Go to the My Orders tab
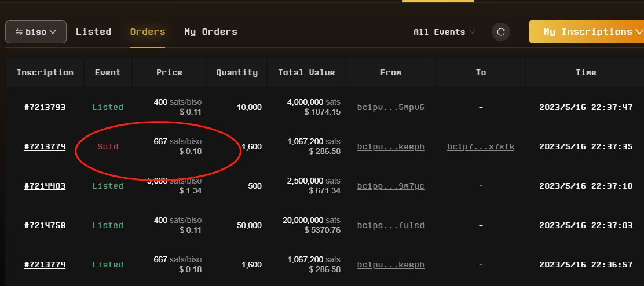Screen dimensions: 644x286 click(x=211, y=32)
